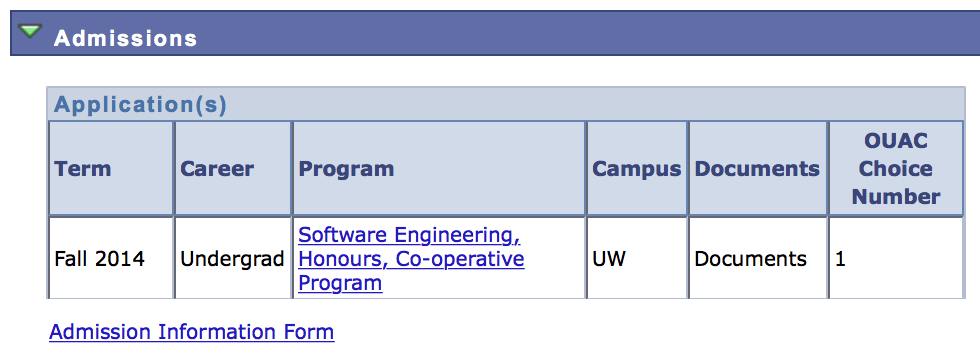Select the Undergrad career cell
The width and height of the screenshot is (980, 360).
(233, 258)
